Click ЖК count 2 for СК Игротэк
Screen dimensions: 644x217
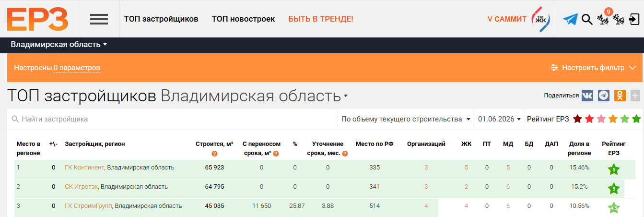point(466,187)
